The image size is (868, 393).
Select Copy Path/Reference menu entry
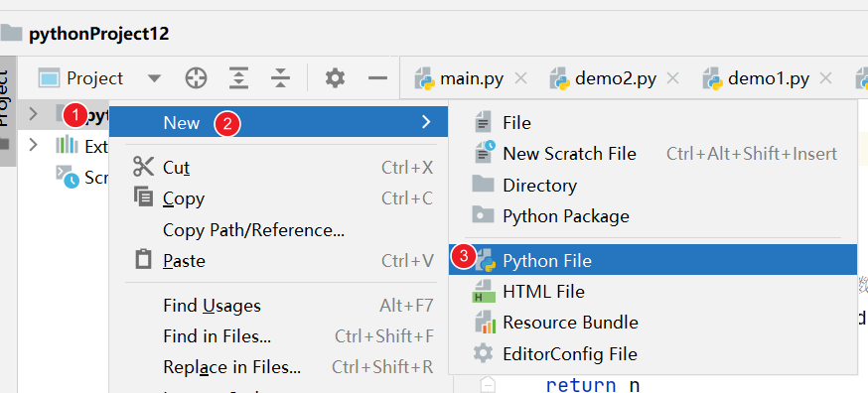coord(278,229)
